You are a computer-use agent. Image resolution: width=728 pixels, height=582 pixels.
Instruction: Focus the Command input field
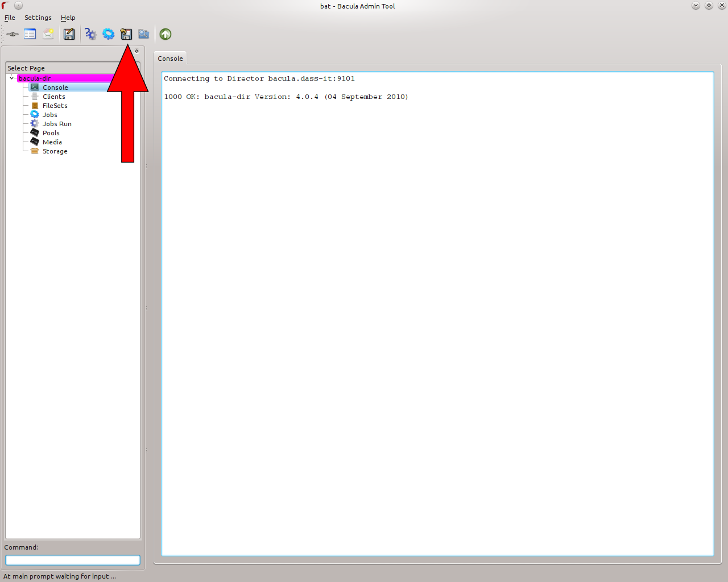pyautogui.click(x=73, y=560)
